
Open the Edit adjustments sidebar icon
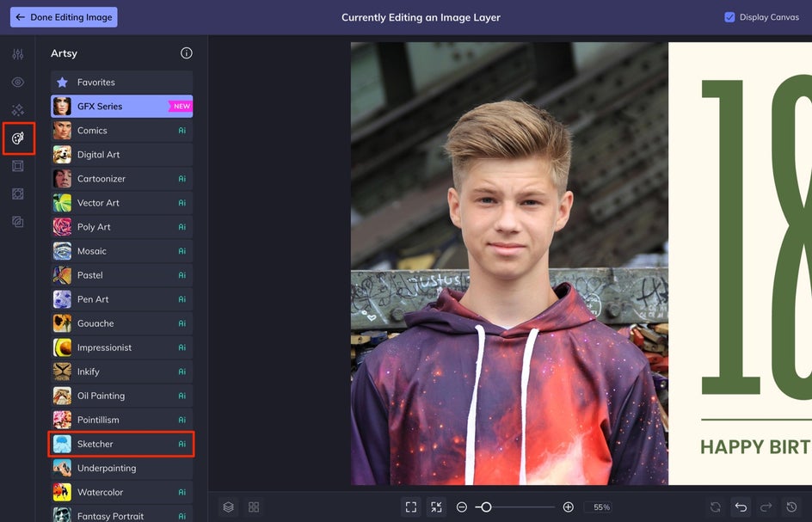coord(17,54)
